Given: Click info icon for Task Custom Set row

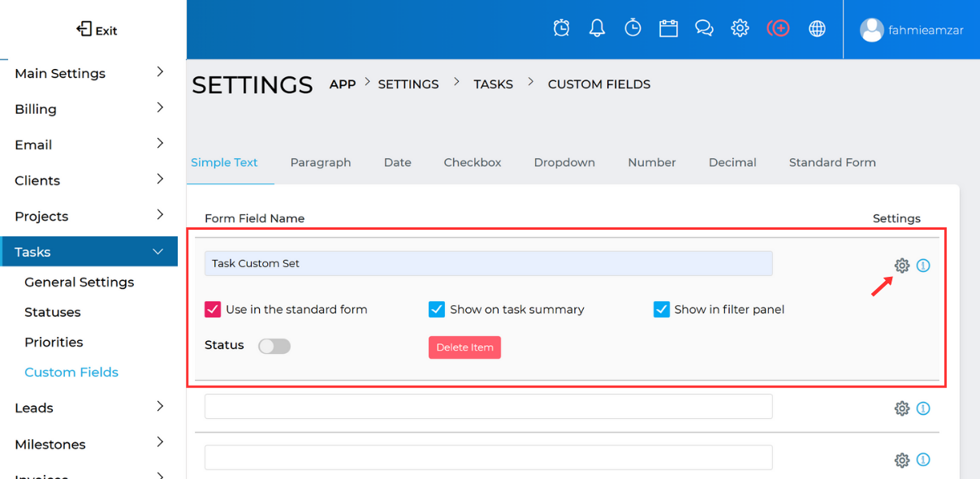Looking at the screenshot, I should [x=923, y=265].
